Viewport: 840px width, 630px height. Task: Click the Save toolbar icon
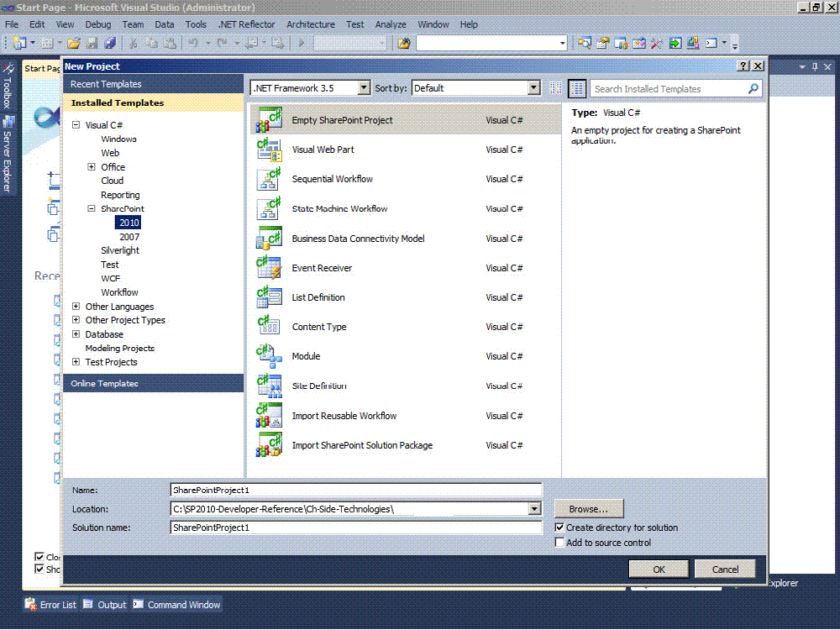(92, 43)
